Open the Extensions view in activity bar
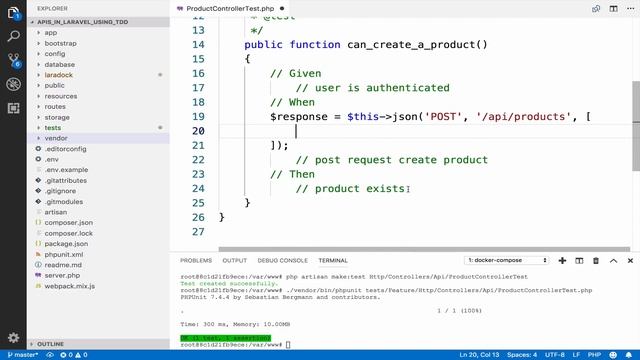Image resolution: width=640 pixels, height=360 pixels. coord(13,108)
